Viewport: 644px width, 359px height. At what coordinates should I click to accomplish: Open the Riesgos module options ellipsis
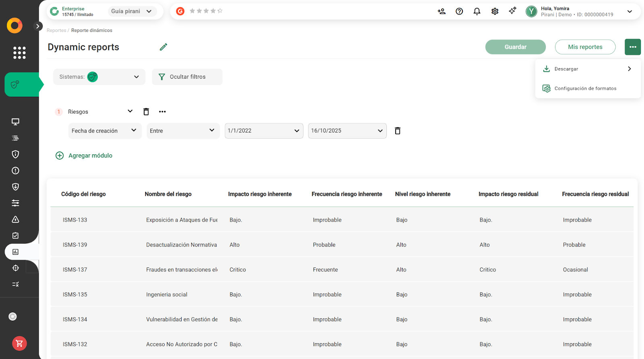pyautogui.click(x=162, y=112)
